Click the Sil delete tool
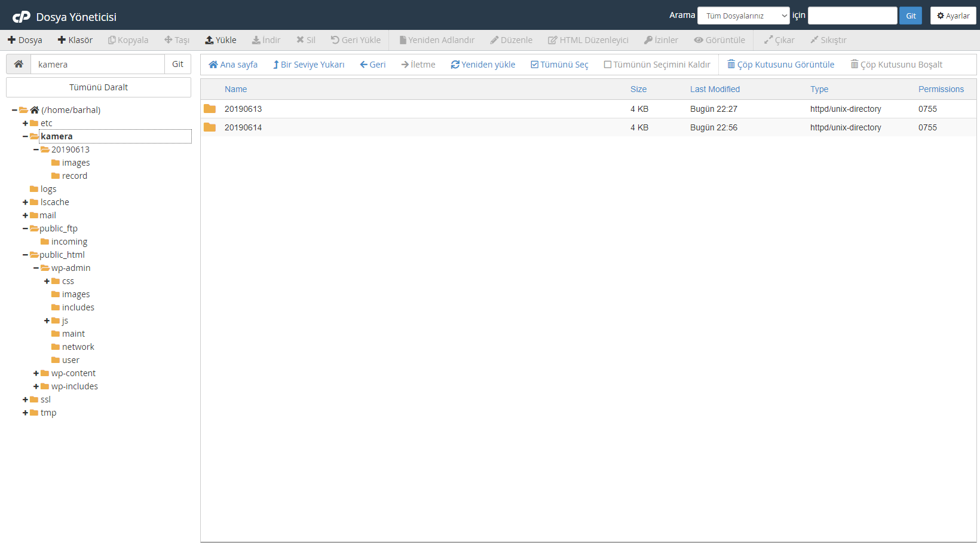 [306, 40]
